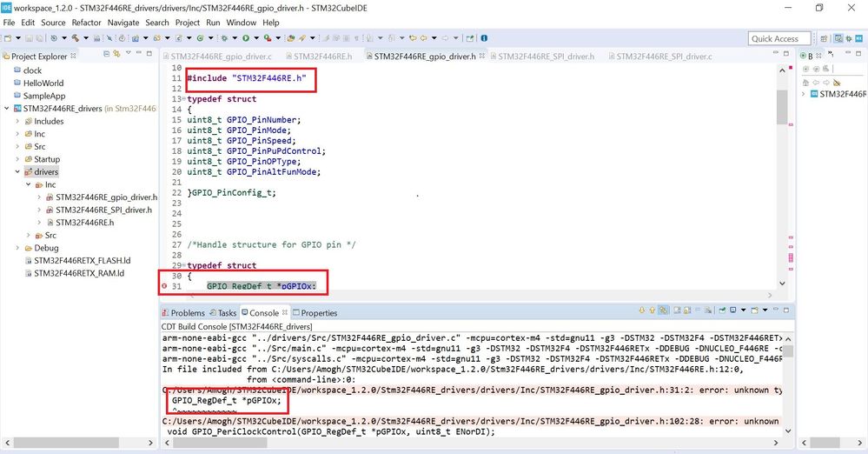This screenshot has height=454, width=868.
Task: Select the SampleApp project
Action: pyautogui.click(x=43, y=96)
